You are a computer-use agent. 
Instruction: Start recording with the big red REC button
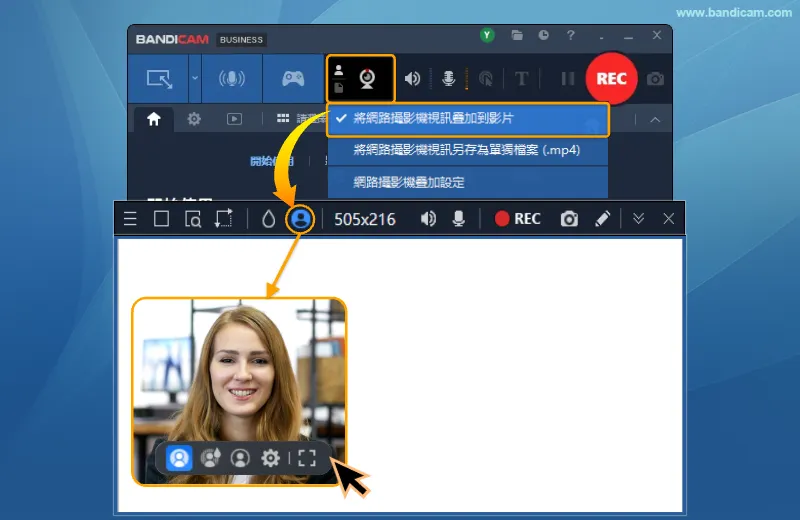tap(611, 79)
